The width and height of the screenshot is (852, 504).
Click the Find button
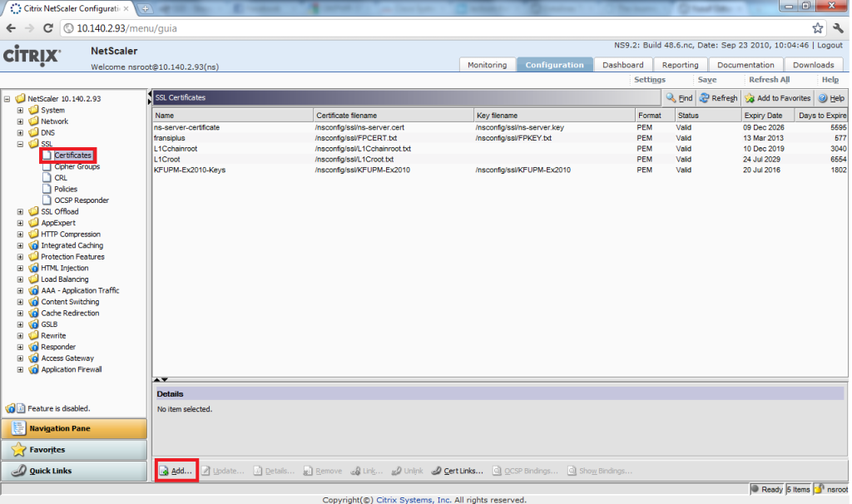pyautogui.click(x=679, y=98)
